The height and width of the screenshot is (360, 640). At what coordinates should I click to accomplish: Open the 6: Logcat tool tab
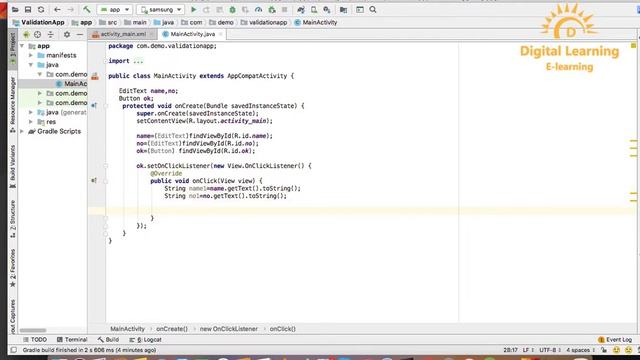tap(146, 340)
